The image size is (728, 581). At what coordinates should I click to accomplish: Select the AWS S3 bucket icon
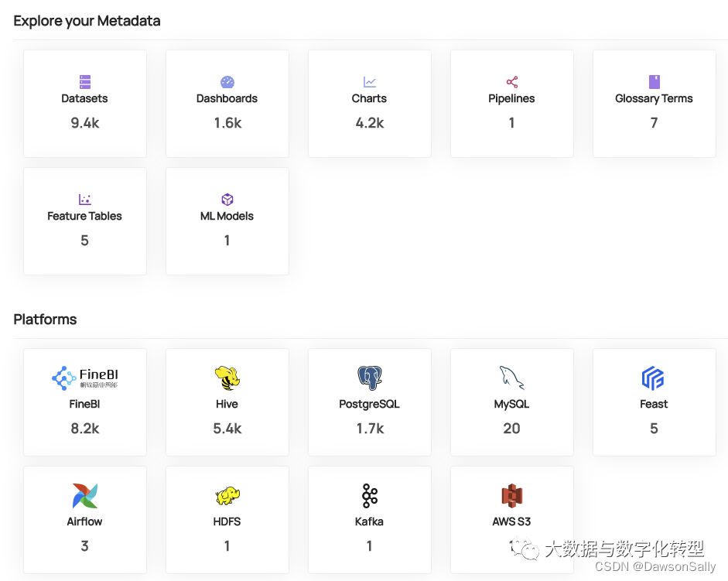[x=511, y=495]
